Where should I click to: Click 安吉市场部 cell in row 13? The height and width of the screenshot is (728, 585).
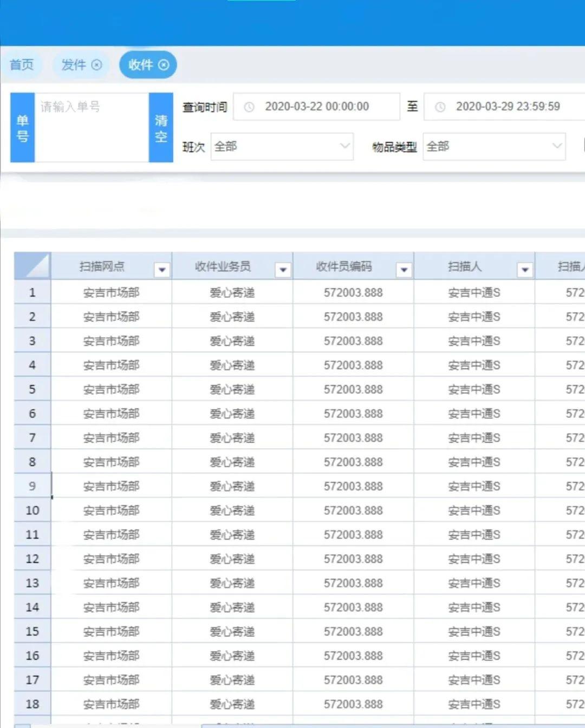click(112, 583)
